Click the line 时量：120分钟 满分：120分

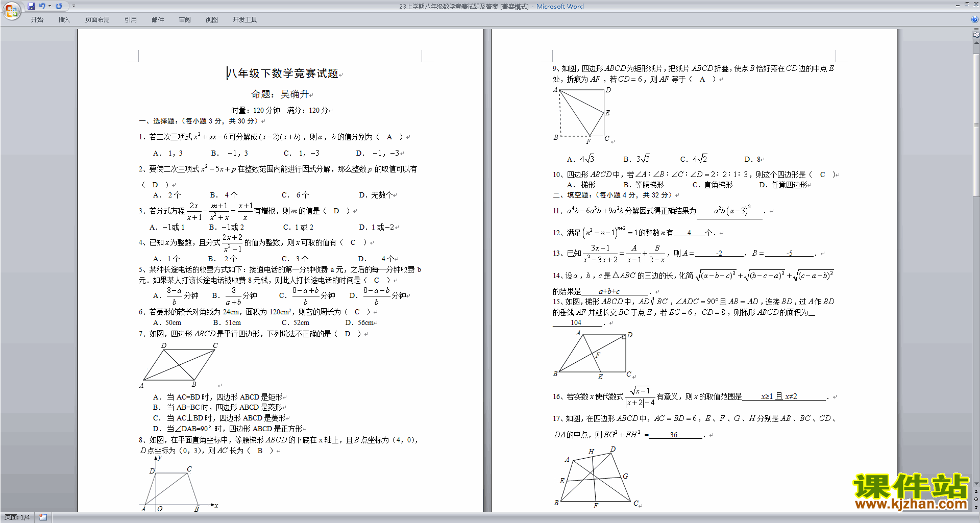pyautogui.click(x=280, y=110)
